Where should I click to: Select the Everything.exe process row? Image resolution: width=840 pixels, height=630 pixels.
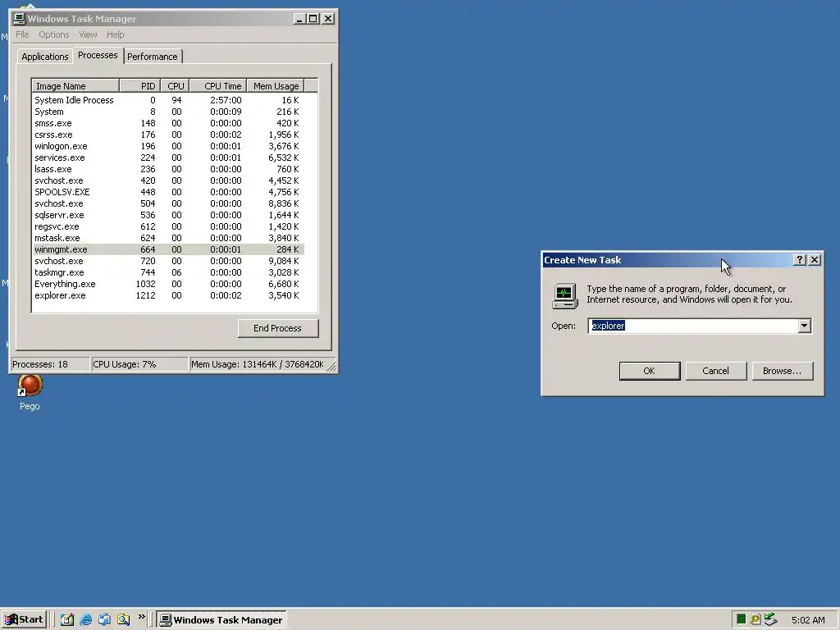coord(168,284)
